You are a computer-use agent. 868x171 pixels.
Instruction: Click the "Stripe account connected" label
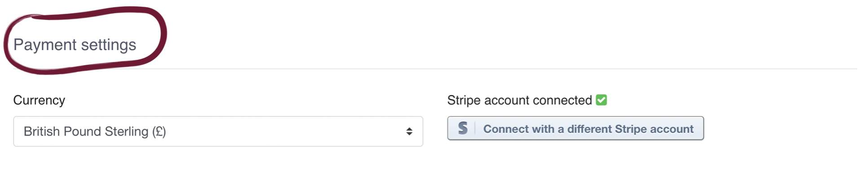520,100
